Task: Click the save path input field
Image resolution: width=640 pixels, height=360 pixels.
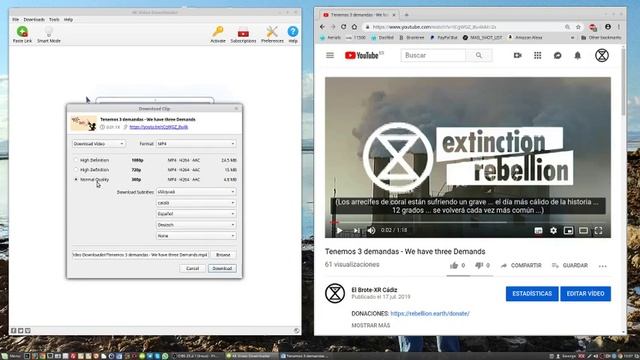Action: coord(140,255)
